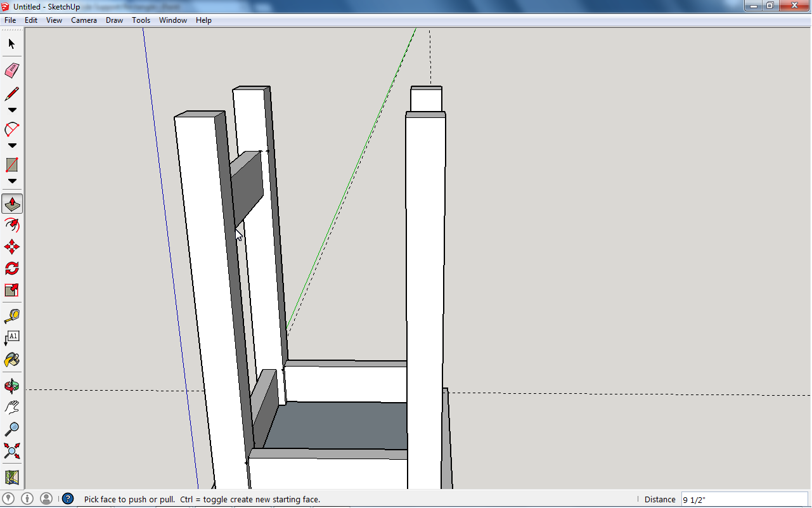This screenshot has width=812, height=508.
Task: Open the Camera menu
Action: (84, 20)
